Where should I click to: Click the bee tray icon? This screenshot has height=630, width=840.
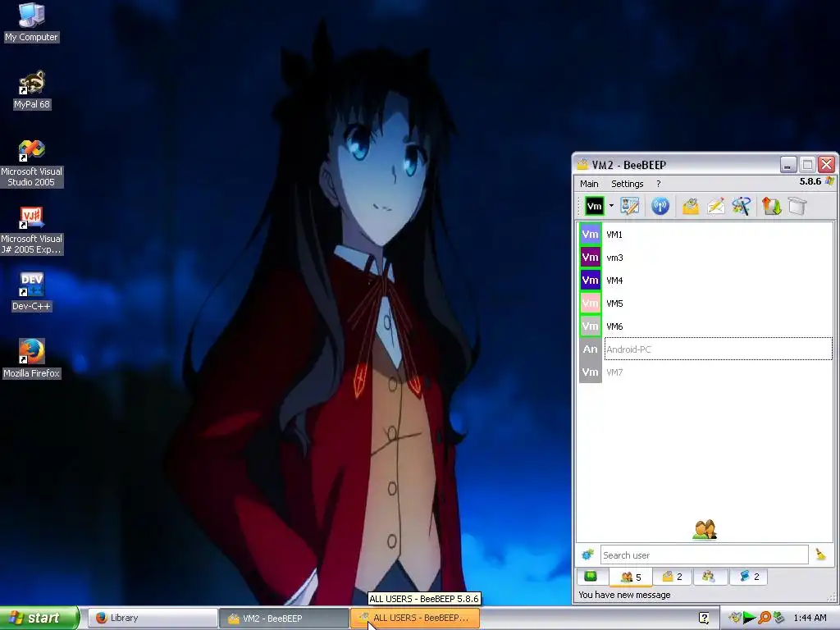pyautogui.click(x=735, y=618)
